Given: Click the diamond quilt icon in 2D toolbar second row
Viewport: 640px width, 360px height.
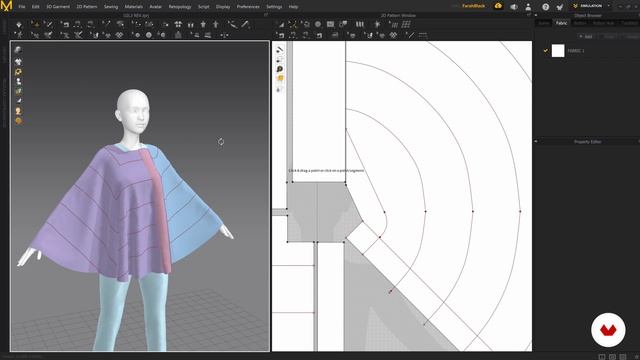Looking at the screenshot, I should (x=393, y=35).
